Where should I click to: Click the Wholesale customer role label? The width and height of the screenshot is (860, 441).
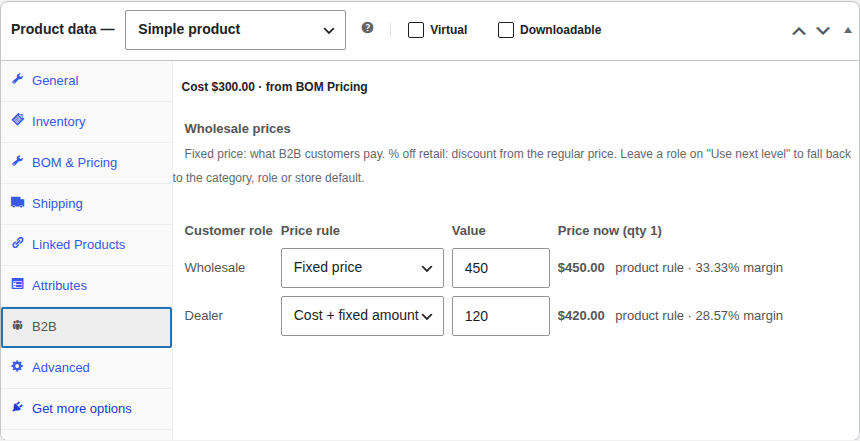[x=214, y=268]
